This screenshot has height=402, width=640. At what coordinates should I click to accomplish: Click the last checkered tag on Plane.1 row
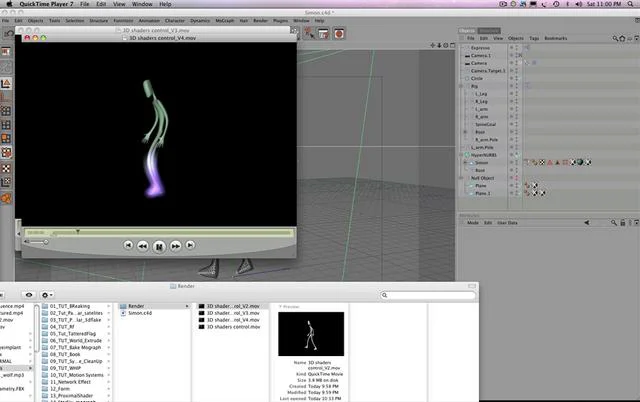tap(542, 193)
